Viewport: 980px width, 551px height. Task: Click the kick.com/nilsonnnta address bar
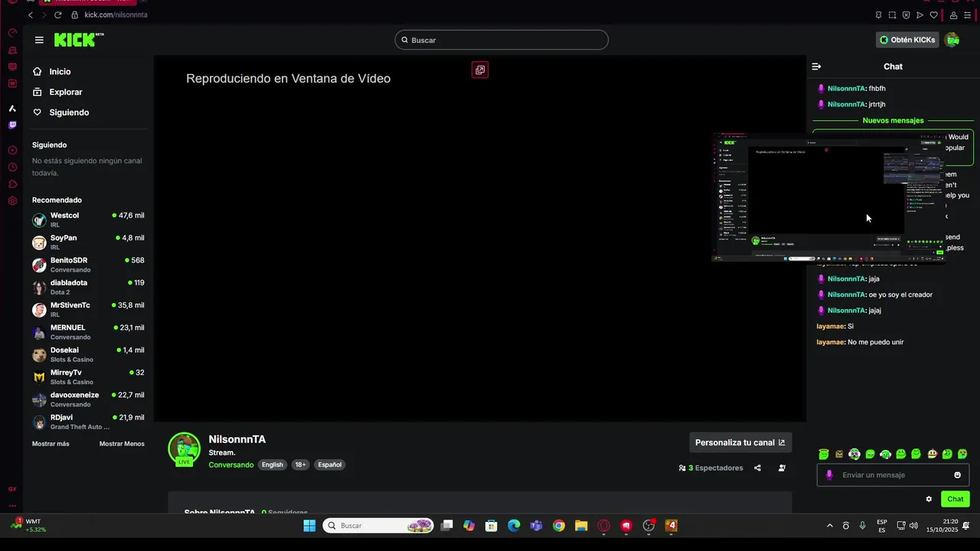pos(116,15)
